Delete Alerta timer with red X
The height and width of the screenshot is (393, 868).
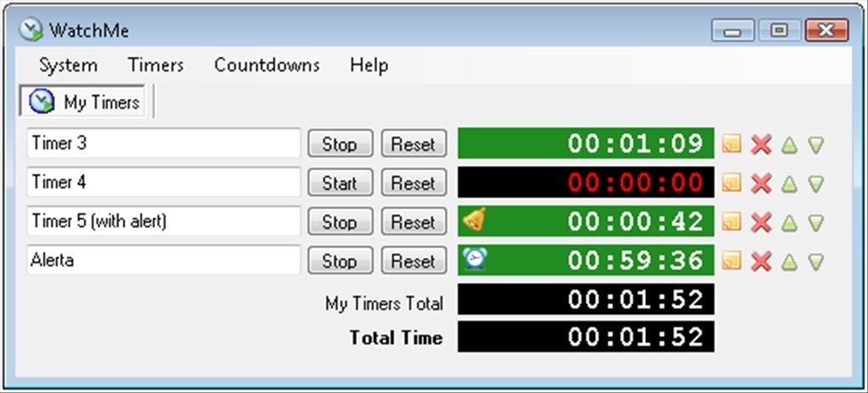pos(761,261)
